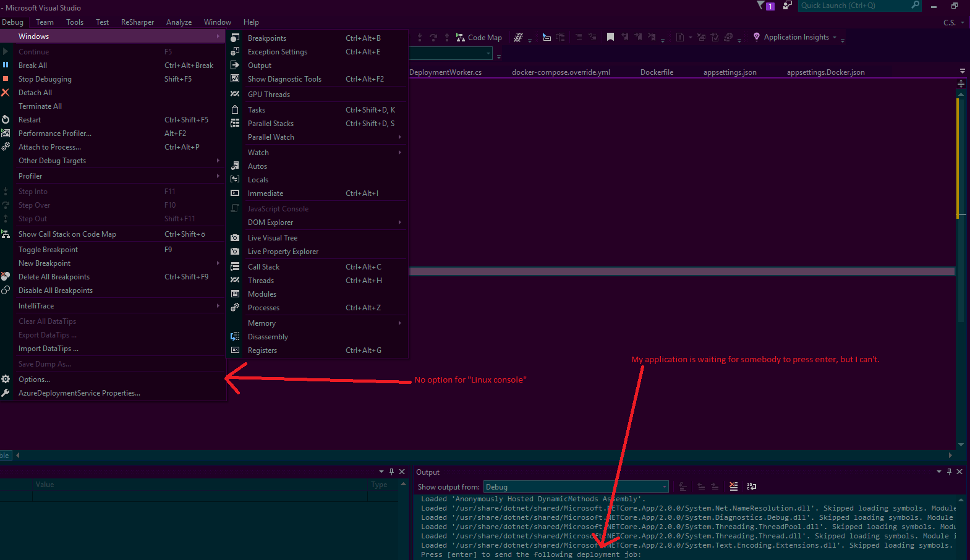Close the bottom-left watch panel
970x560 pixels.
pyautogui.click(x=402, y=472)
